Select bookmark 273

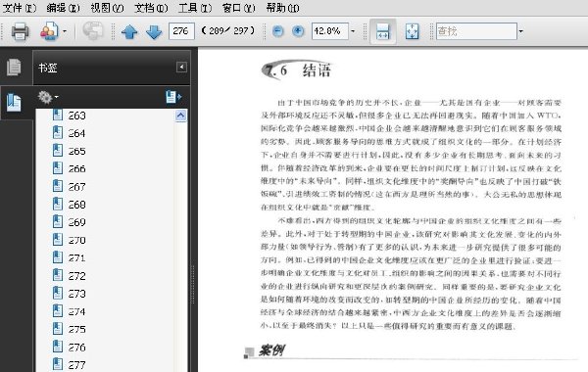coord(76,294)
